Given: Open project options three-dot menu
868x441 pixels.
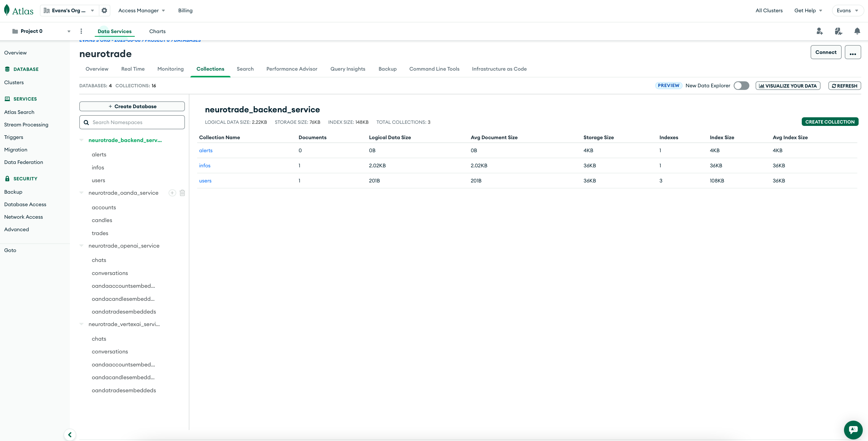Looking at the screenshot, I should tap(81, 31).
